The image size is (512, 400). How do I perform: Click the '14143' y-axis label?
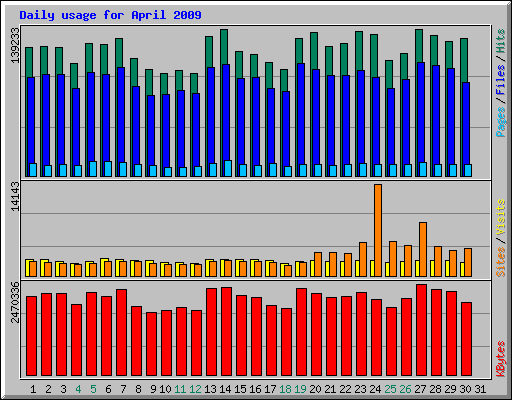click(15, 196)
